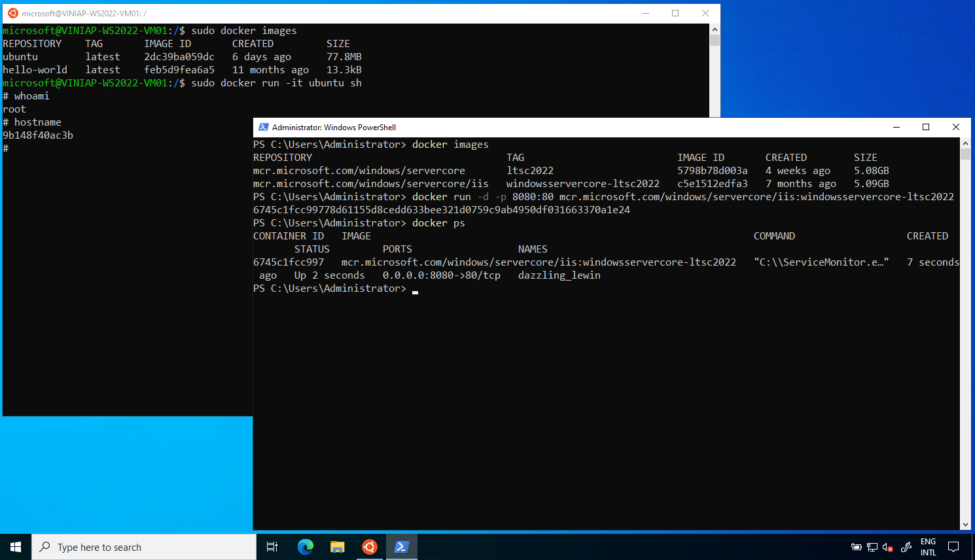
Task: Maximize the Ubuntu terminal window
Action: point(675,13)
